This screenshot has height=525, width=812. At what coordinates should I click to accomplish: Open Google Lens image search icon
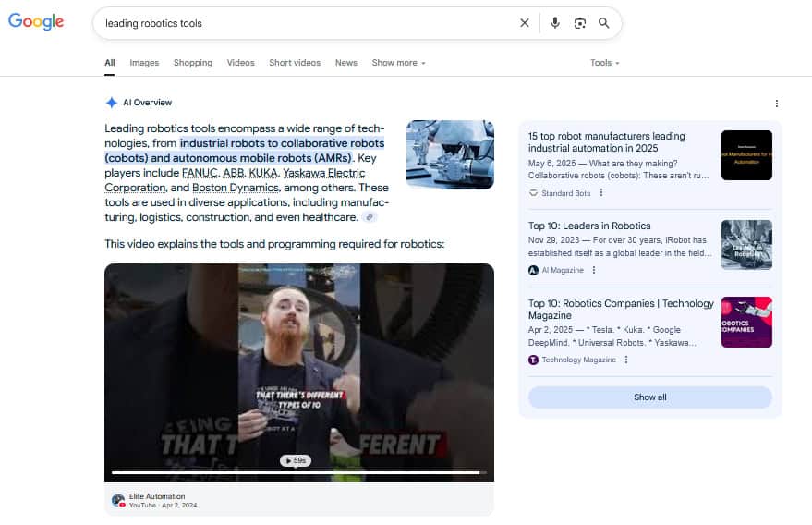click(580, 23)
